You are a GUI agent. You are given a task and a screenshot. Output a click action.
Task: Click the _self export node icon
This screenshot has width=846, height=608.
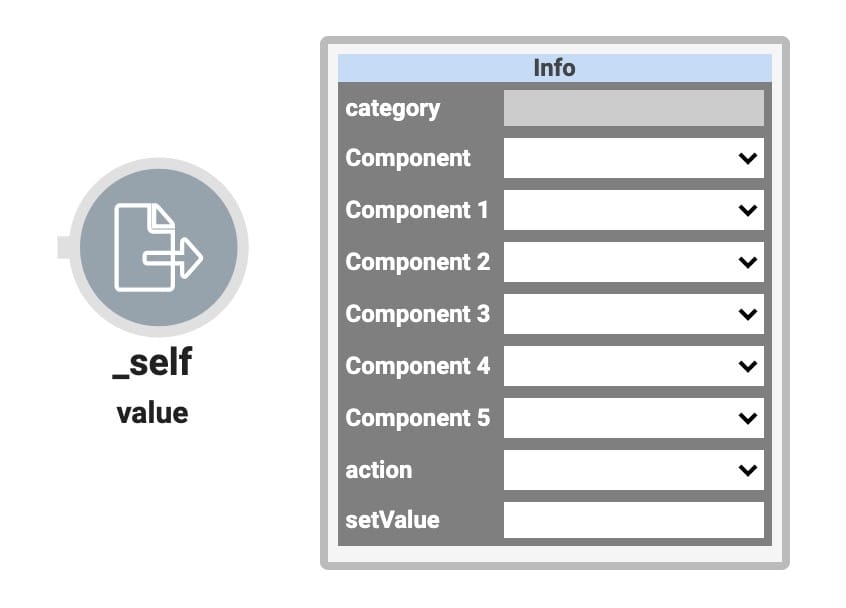click(x=159, y=247)
